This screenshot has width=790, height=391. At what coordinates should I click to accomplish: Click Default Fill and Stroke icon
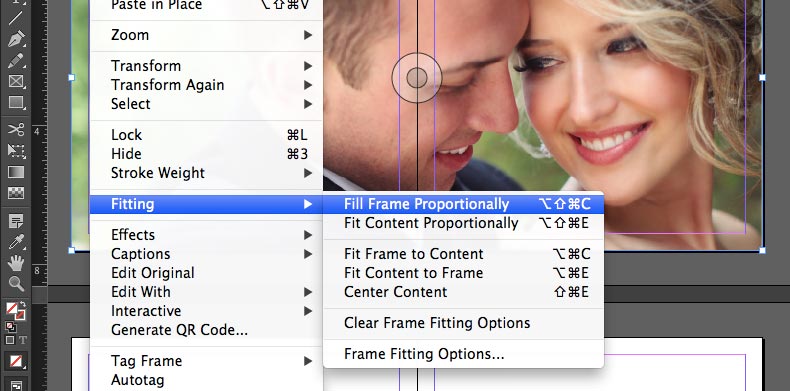10,327
